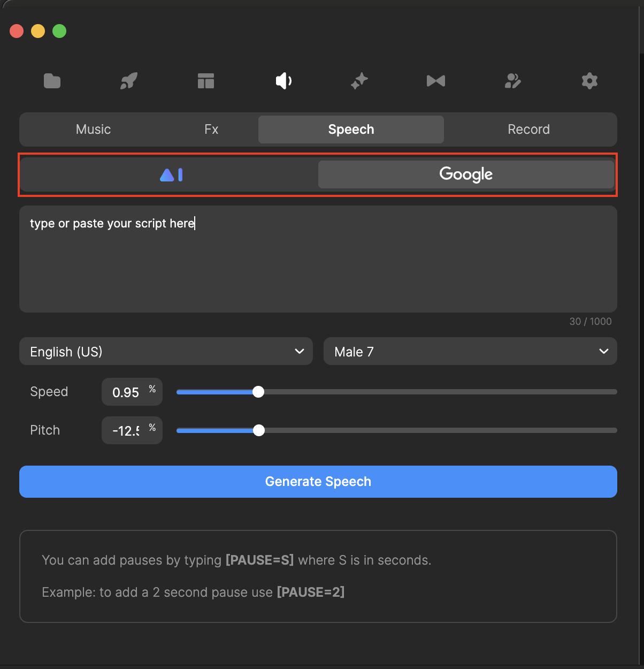Click inside the script text area
The height and width of the screenshot is (669, 644).
pos(318,259)
